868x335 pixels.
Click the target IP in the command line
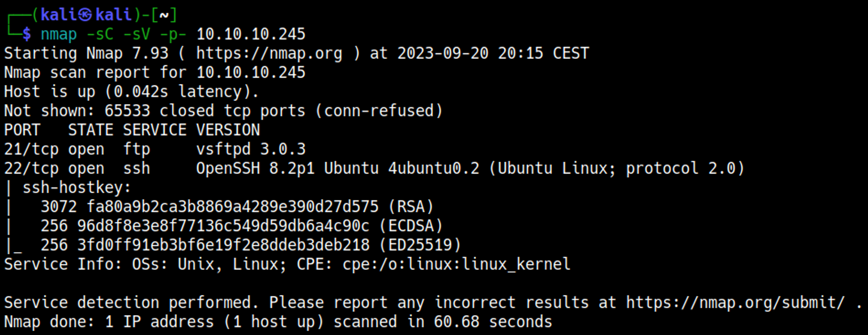251,34
